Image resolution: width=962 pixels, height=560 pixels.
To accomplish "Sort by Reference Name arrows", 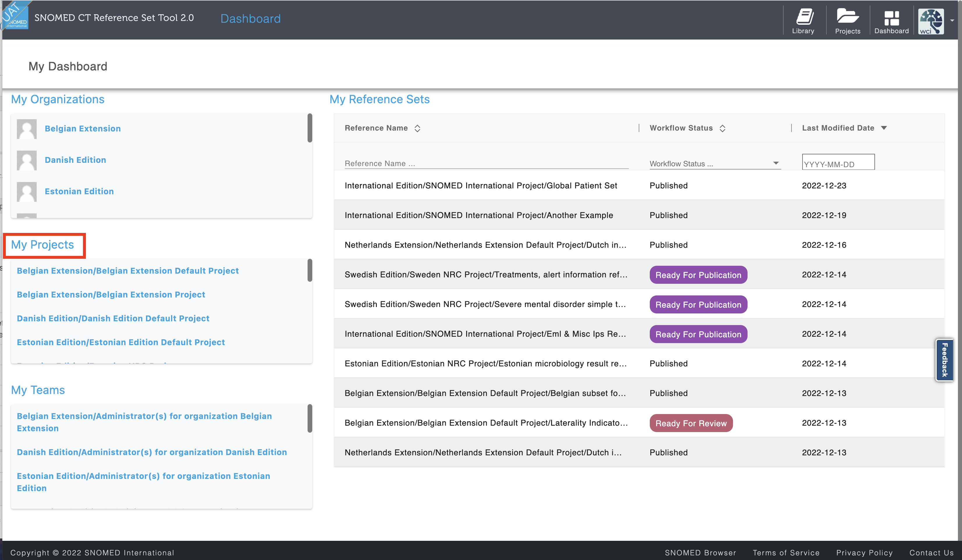I will tap(417, 128).
